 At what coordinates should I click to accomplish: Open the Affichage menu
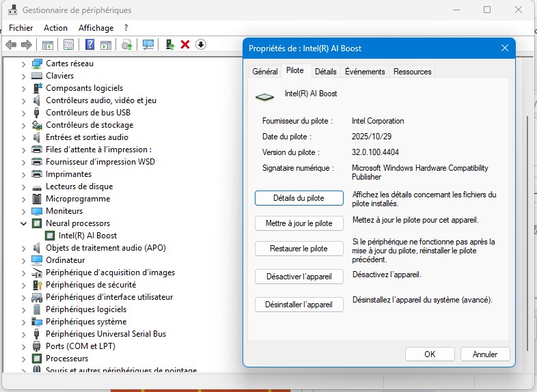click(x=96, y=28)
